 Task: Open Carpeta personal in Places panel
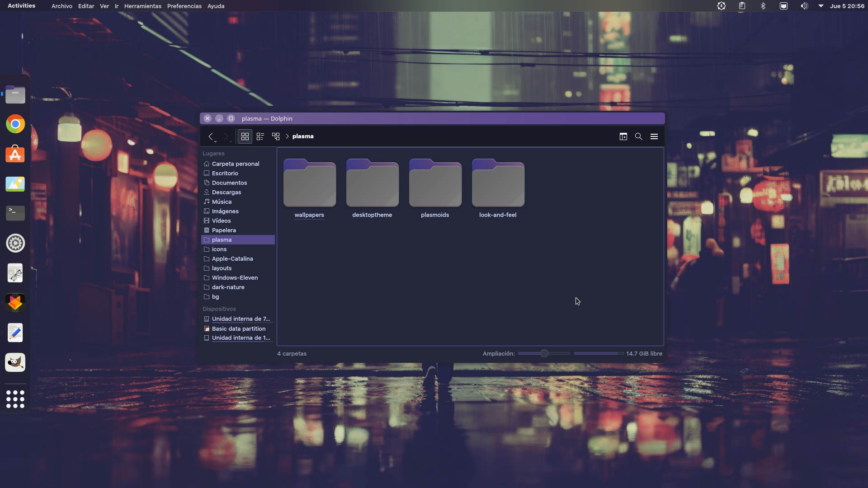(238, 164)
